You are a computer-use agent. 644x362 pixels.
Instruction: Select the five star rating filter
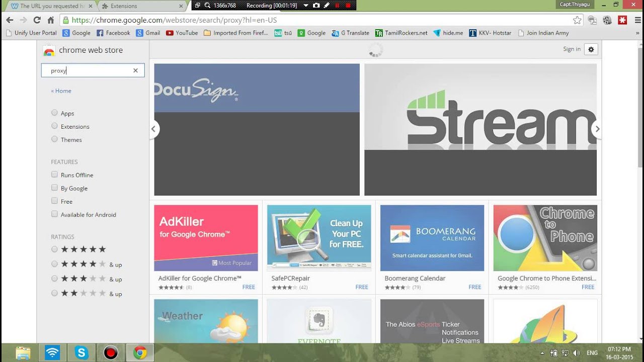(54, 249)
